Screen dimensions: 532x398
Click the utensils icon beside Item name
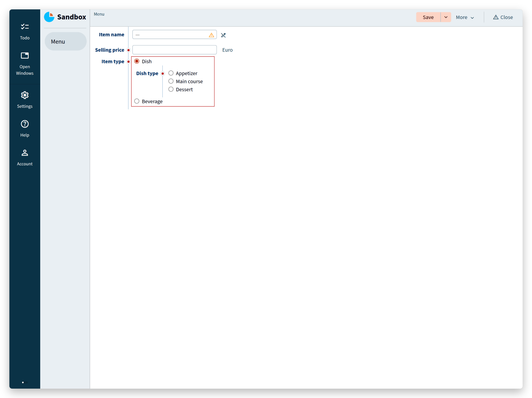click(223, 35)
